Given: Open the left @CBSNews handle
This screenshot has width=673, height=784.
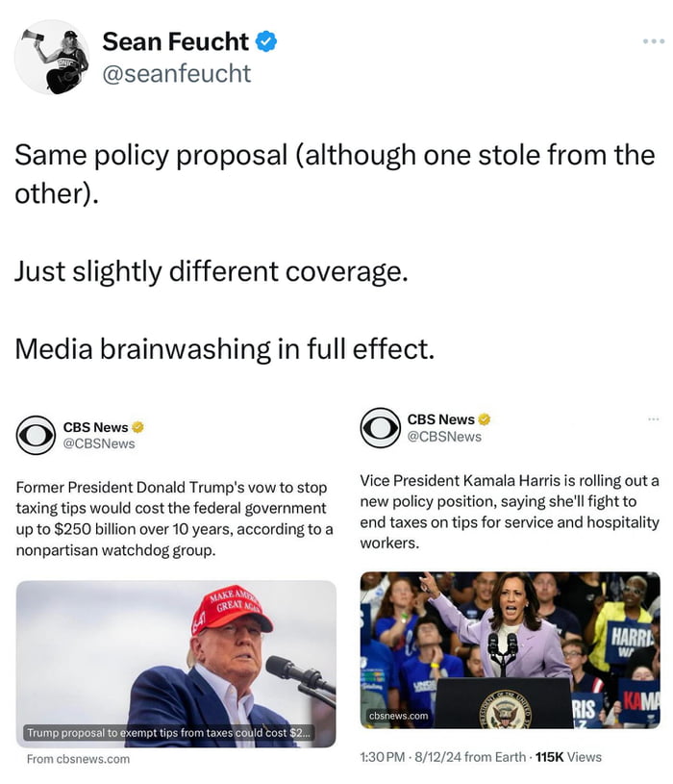Looking at the screenshot, I should [99, 444].
